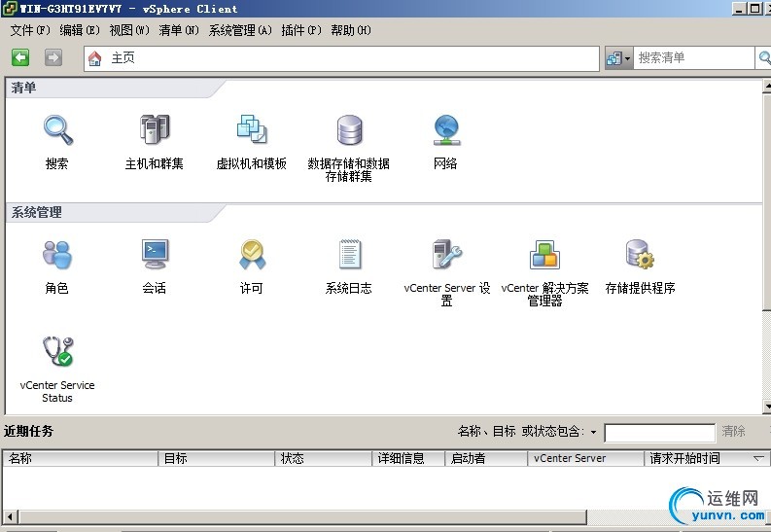Open 虚拟机和模板 VMs and Templates
This screenshot has width=771, height=532.
click(251, 142)
